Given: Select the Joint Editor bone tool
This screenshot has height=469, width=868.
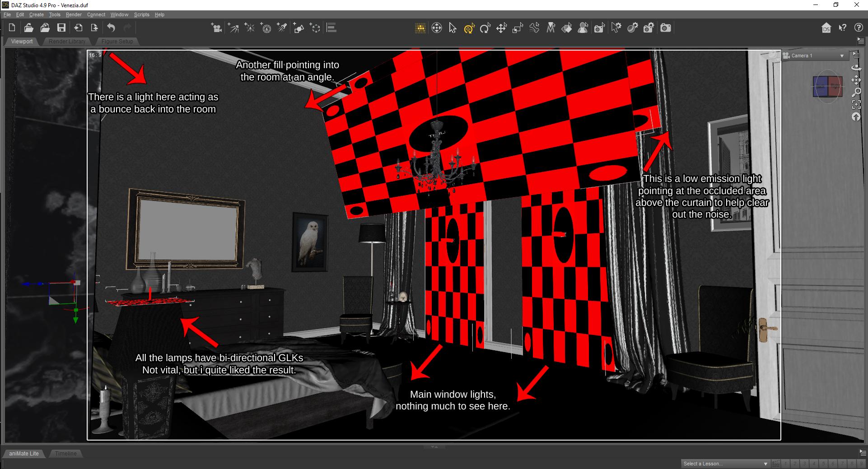Looking at the screenshot, I should pos(534,28).
